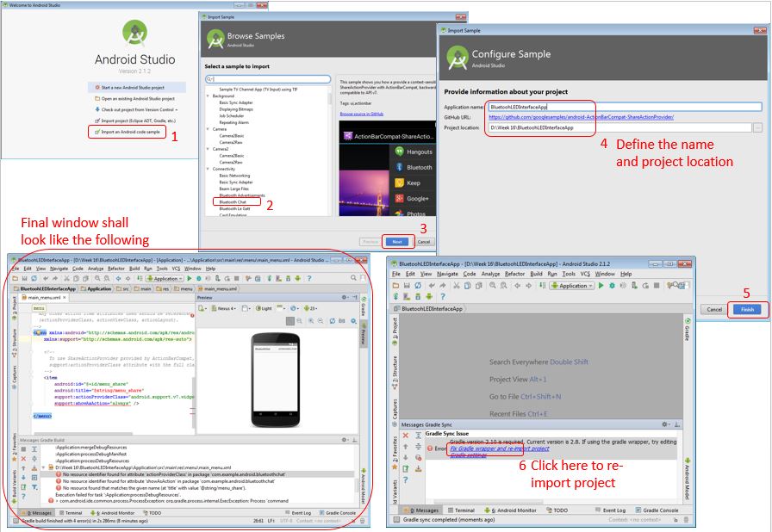Open Build menu in right Android Studio window
The width and height of the screenshot is (772, 532).
click(536, 274)
